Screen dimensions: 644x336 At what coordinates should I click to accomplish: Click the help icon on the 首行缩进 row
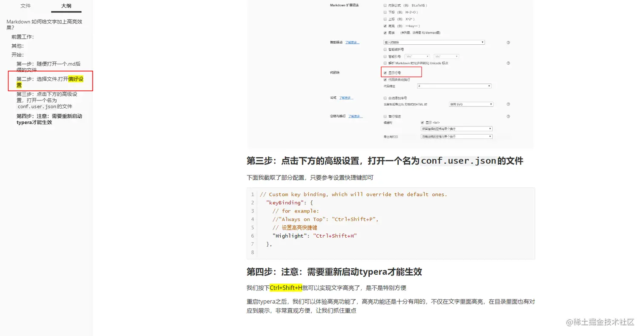[508, 116]
